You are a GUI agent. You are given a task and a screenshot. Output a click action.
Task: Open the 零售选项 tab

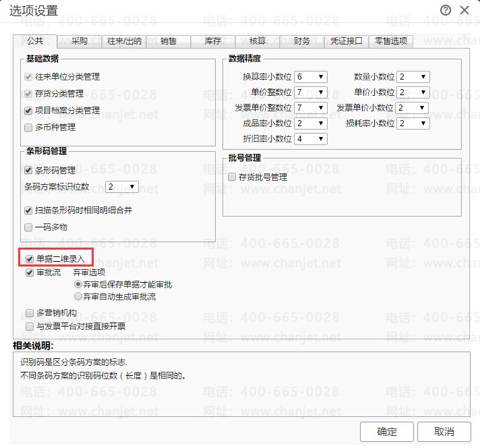coord(391,41)
